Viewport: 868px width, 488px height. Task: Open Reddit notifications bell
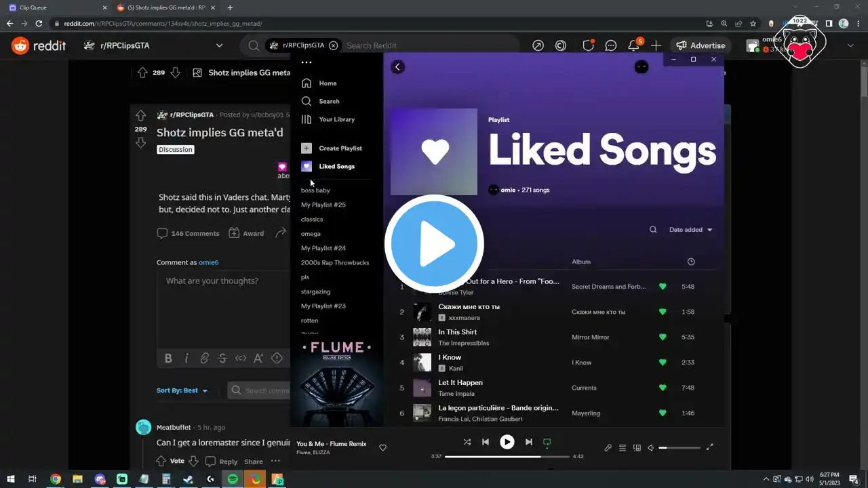pos(633,45)
